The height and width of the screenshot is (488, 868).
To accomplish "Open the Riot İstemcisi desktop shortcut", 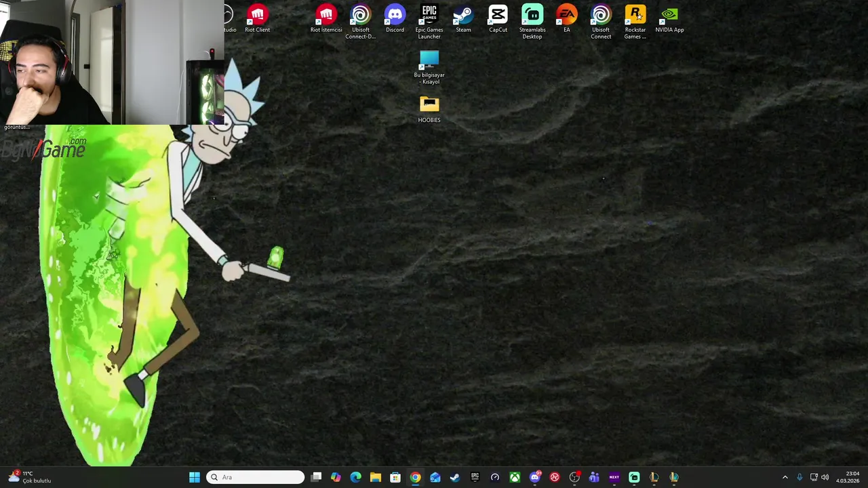I will point(326,19).
